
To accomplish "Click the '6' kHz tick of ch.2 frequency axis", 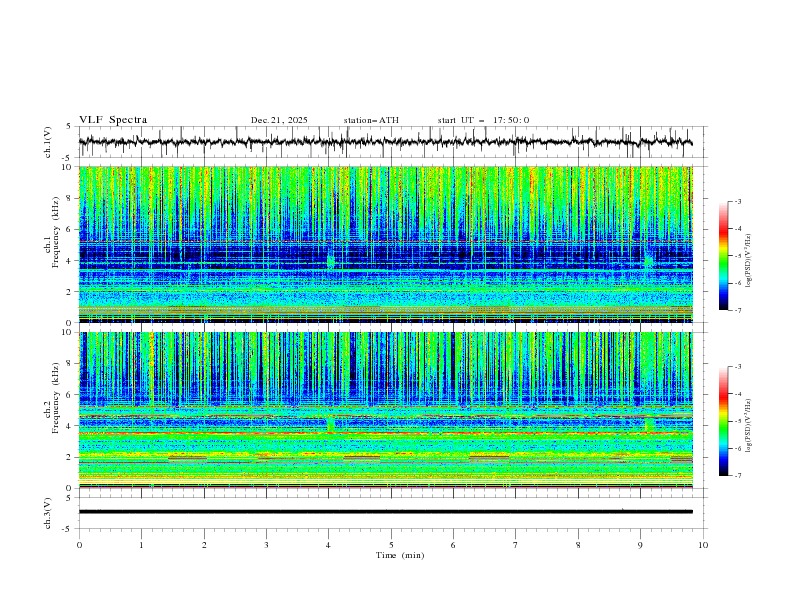I will [x=70, y=395].
